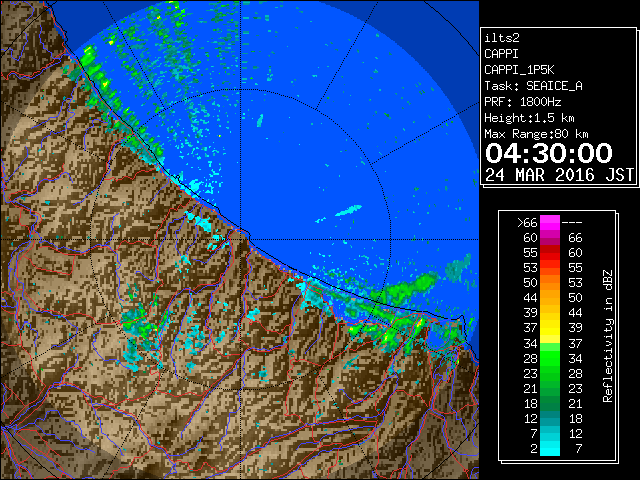Select the 'CAPPI_1P5K' product name text
The image size is (640, 480).
[x=519, y=70]
